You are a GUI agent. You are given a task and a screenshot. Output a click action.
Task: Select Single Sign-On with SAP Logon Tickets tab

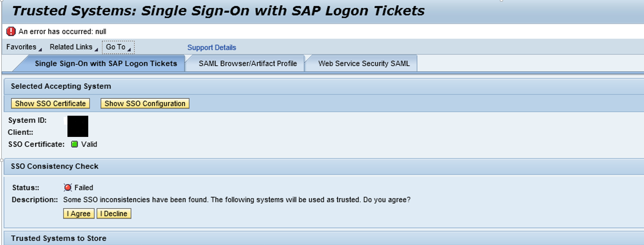tap(106, 64)
